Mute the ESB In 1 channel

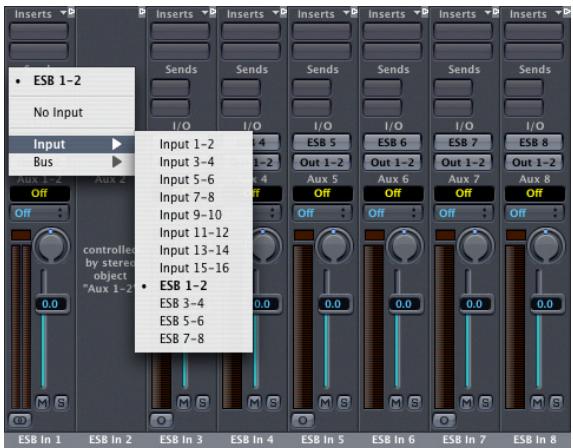(42, 402)
